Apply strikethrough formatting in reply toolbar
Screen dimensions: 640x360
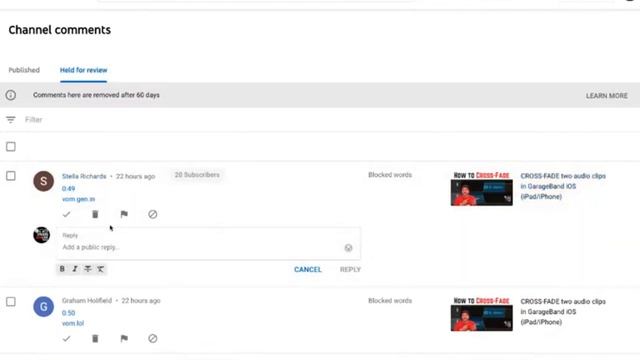point(88,269)
